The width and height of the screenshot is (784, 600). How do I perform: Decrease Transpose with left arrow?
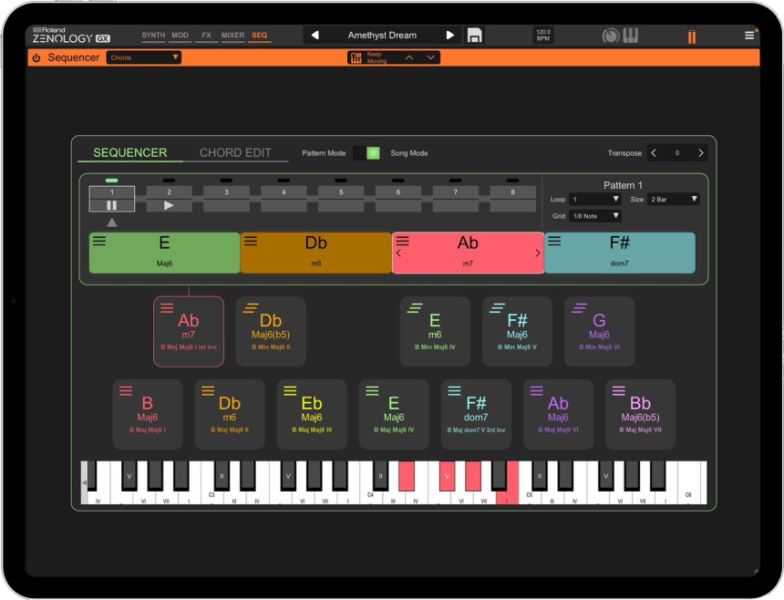pos(654,153)
